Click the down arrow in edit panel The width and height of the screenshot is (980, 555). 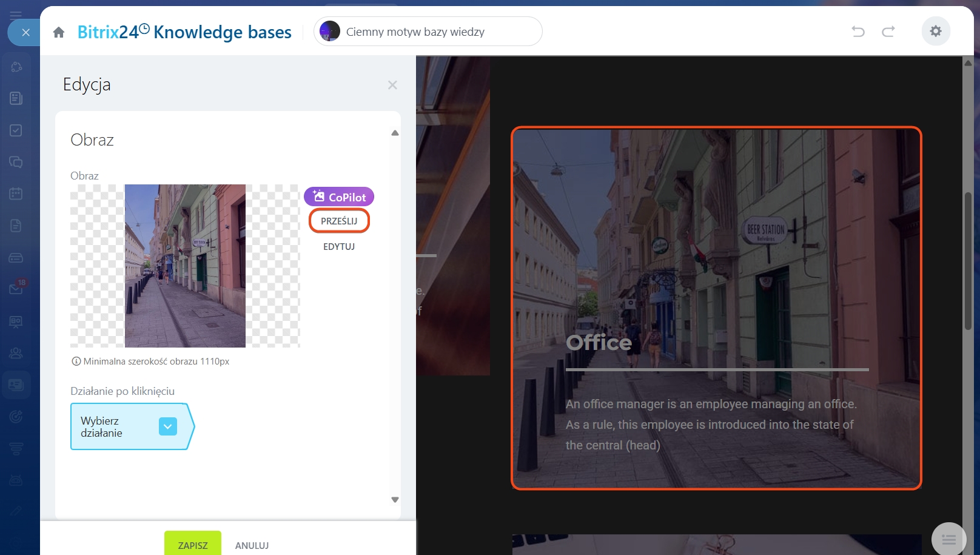tap(395, 500)
